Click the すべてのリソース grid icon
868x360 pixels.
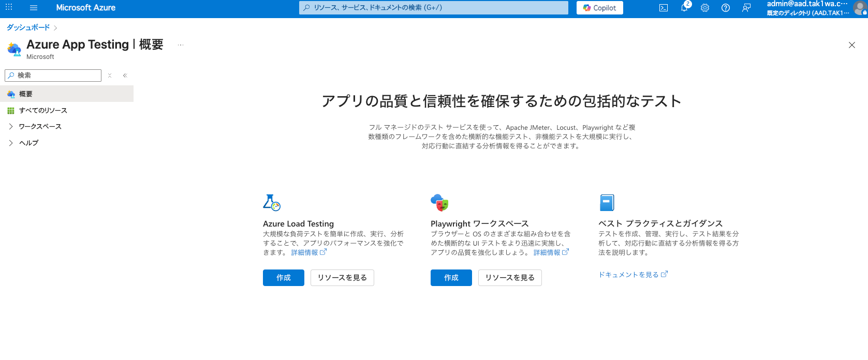click(x=11, y=111)
